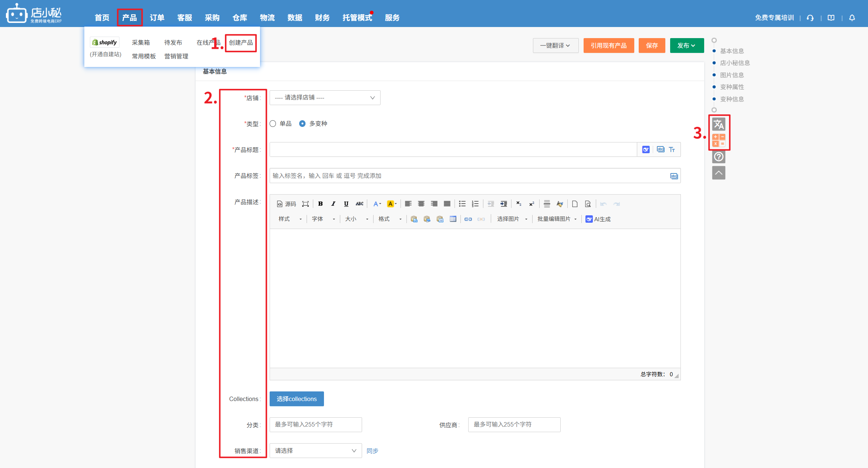The width and height of the screenshot is (868, 468).
Task: Click the translate icon in right sidebar
Action: pos(719,124)
